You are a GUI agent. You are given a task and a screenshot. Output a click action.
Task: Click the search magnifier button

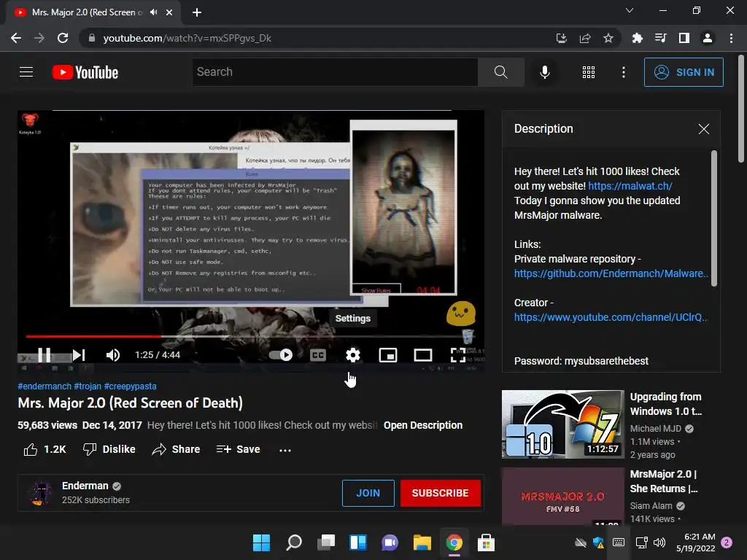[x=500, y=72]
